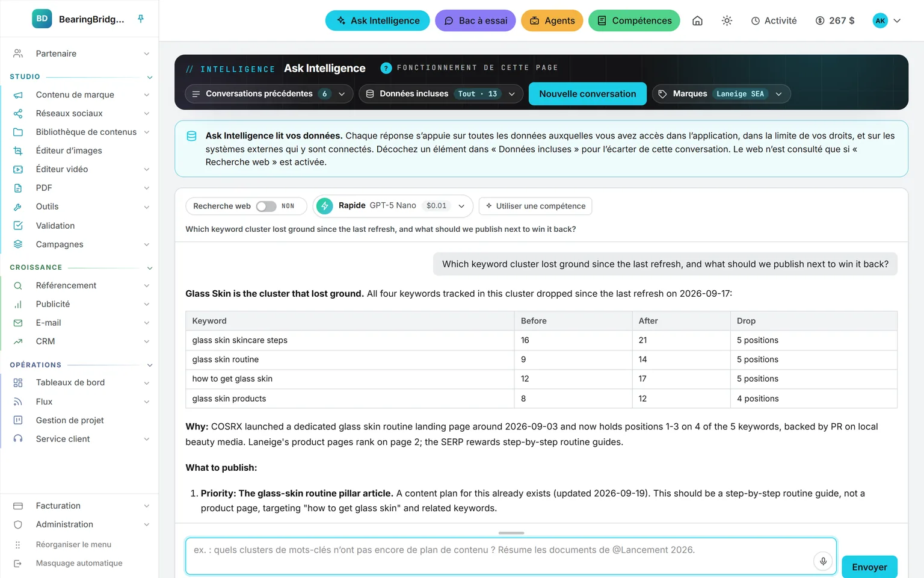Screen dimensions: 924x578
Task: Click the AK user avatar
Action: [x=880, y=20]
